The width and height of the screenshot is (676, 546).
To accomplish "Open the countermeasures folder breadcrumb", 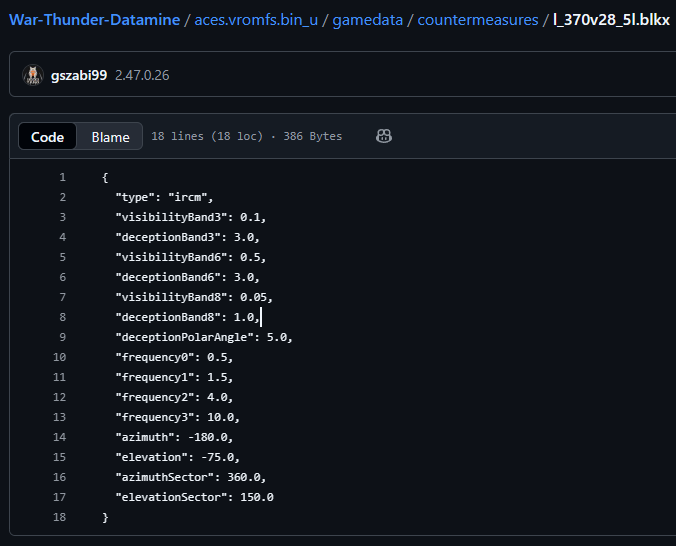I will (478, 20).
